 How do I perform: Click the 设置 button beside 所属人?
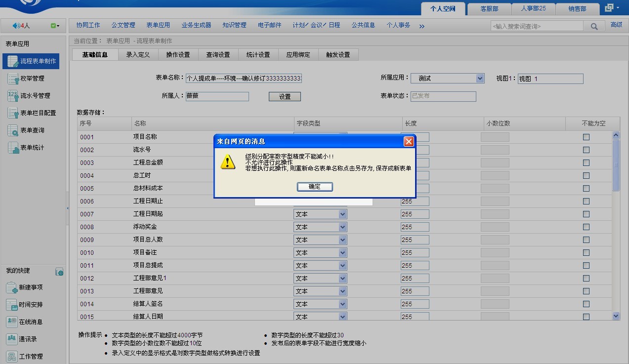[285, 97]
